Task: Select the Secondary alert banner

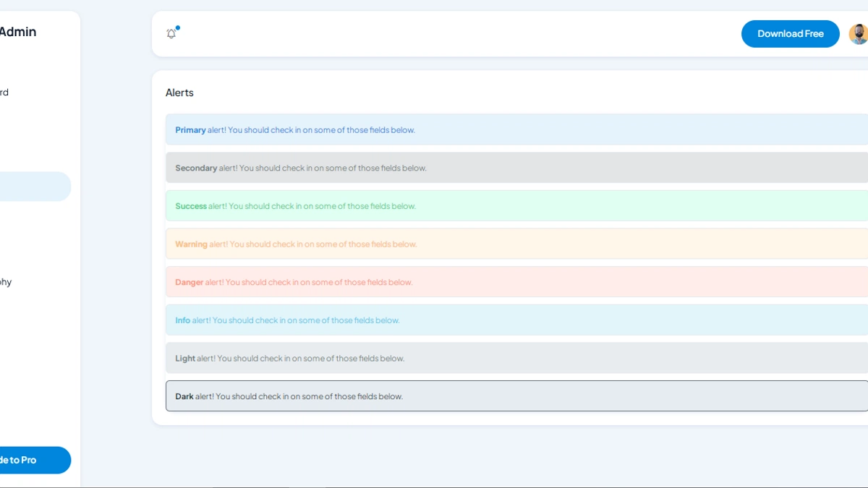Action: pos(516,168)
